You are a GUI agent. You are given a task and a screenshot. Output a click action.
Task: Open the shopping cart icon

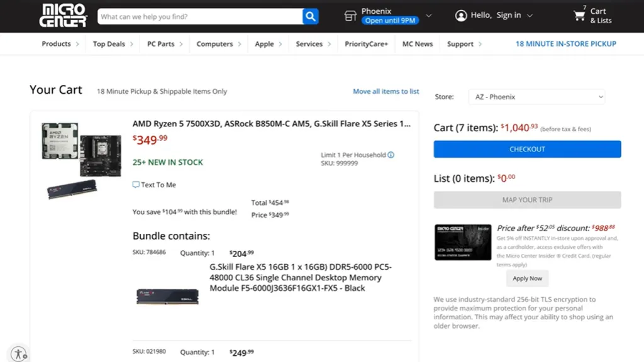pos(579,16)
